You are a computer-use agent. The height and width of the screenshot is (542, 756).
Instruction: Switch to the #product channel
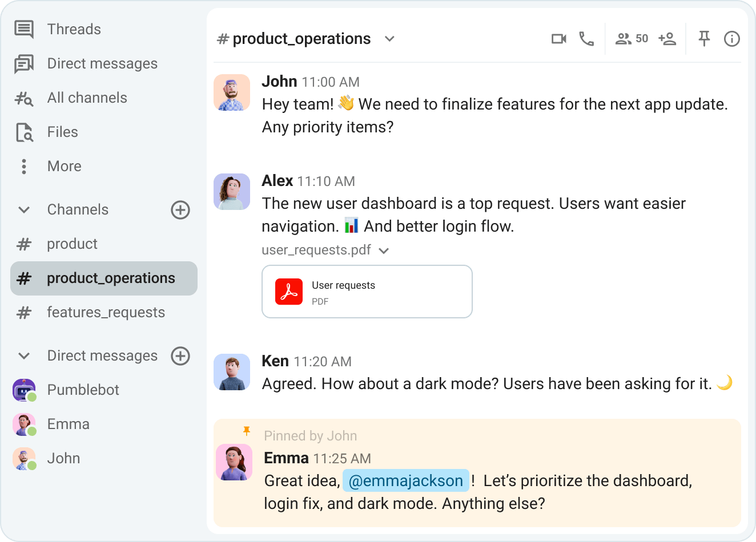[72, 244]
